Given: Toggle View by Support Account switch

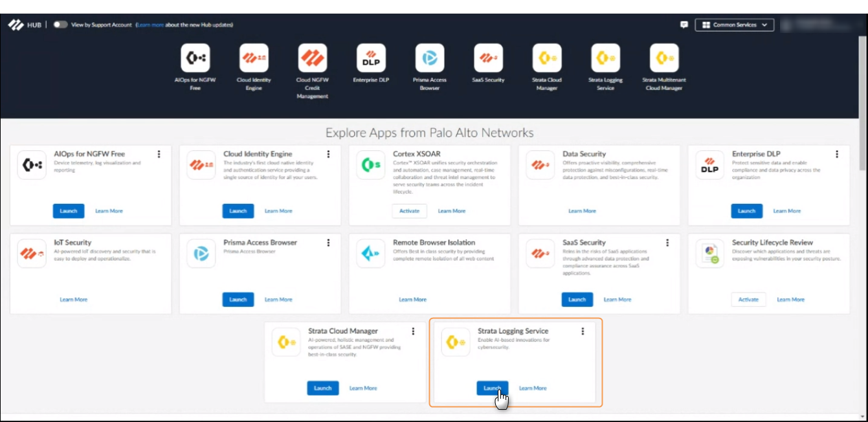Looking at the screenshot, I should 60,25.
